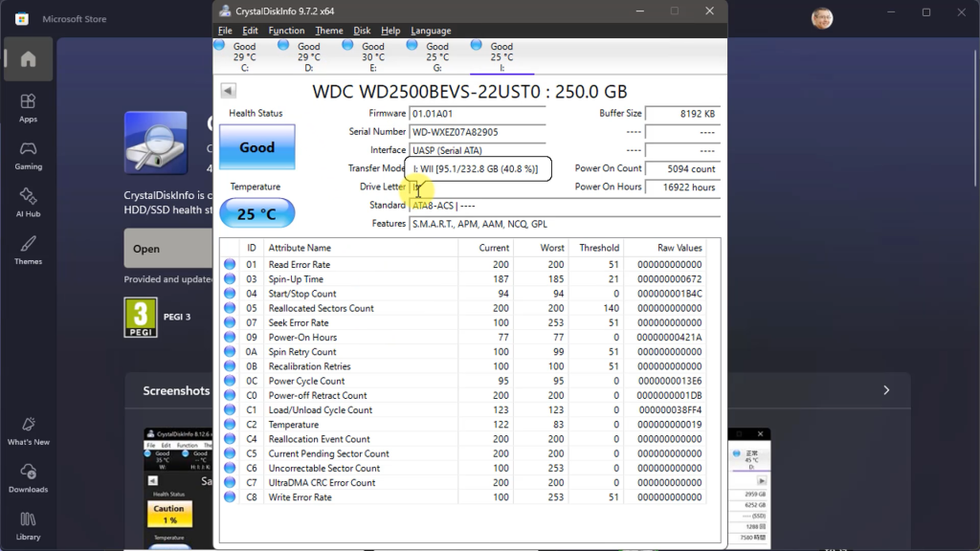Open Themes section in sidebar

pyautogui.click(x=28, y=249)
